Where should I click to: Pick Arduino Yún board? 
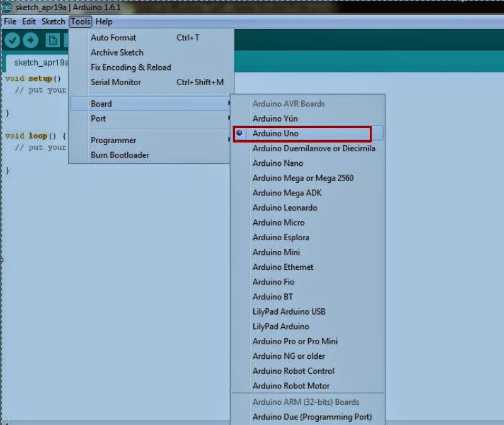coord(308,119)
